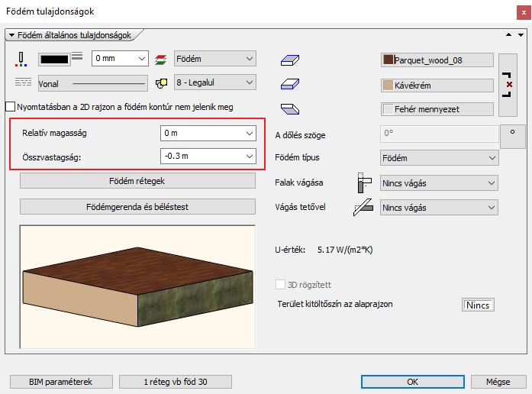Open the Födém típus dropdown
The height and width of the screenshot is (394, 532).
tap(440, 158)
